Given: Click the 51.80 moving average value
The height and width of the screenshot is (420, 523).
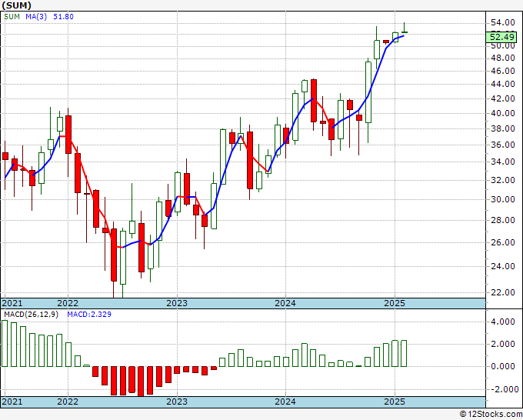Looking at the screenshot, I should [63, 17].
